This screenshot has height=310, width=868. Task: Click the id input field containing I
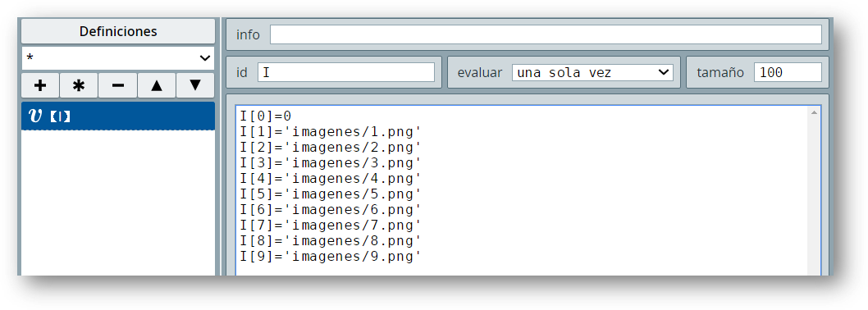[x=346, y=72]
